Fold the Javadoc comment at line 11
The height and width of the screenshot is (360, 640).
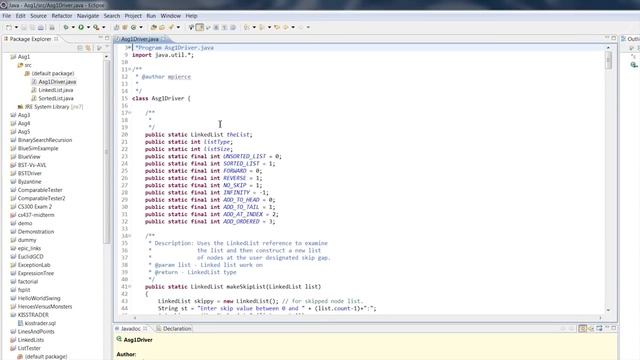pyautogui.click(x=129, y=69)
